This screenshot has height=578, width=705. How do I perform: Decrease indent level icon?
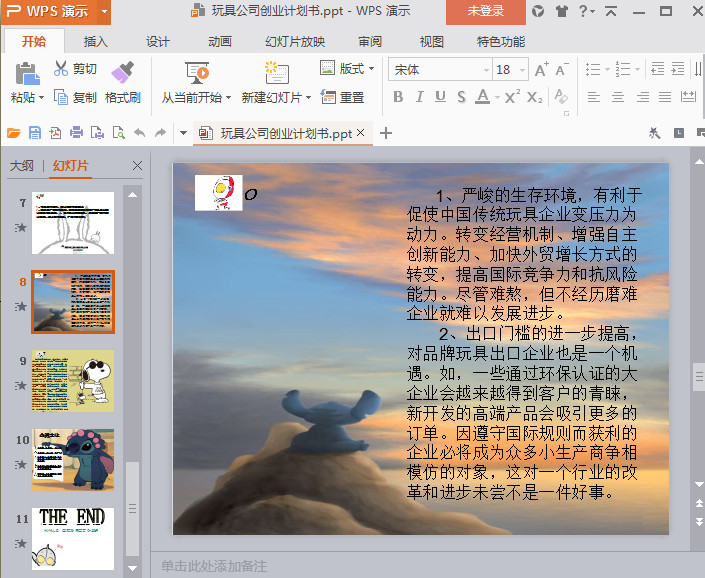coord(657,69)
